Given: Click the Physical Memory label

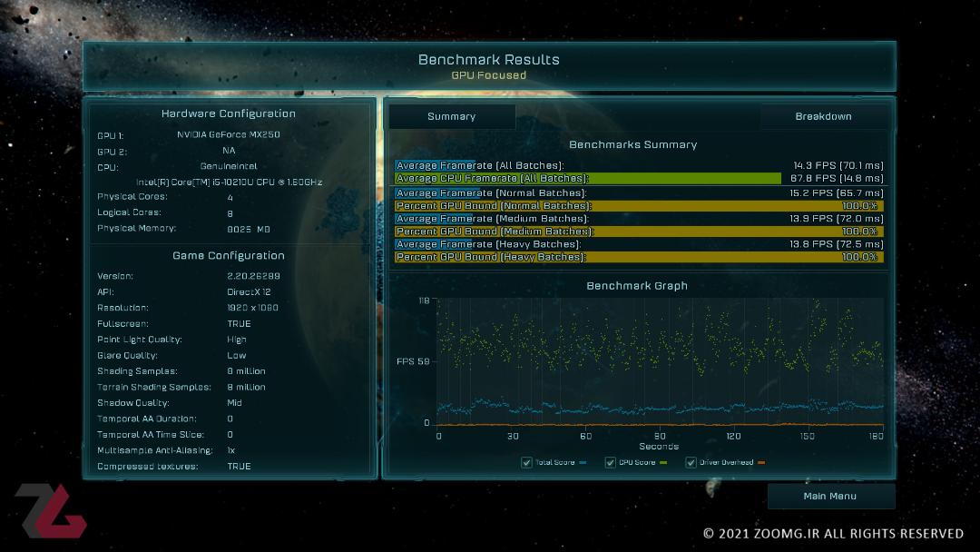Looking at the screenshot, I should pyautogui.click(x=136, y=228).
